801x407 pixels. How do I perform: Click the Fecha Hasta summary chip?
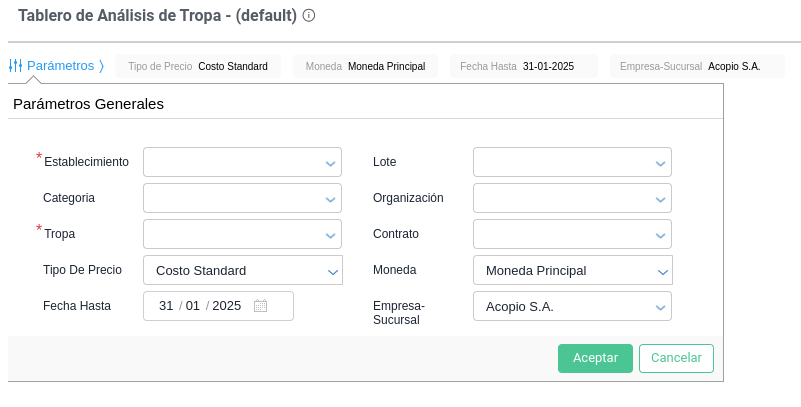523,66
